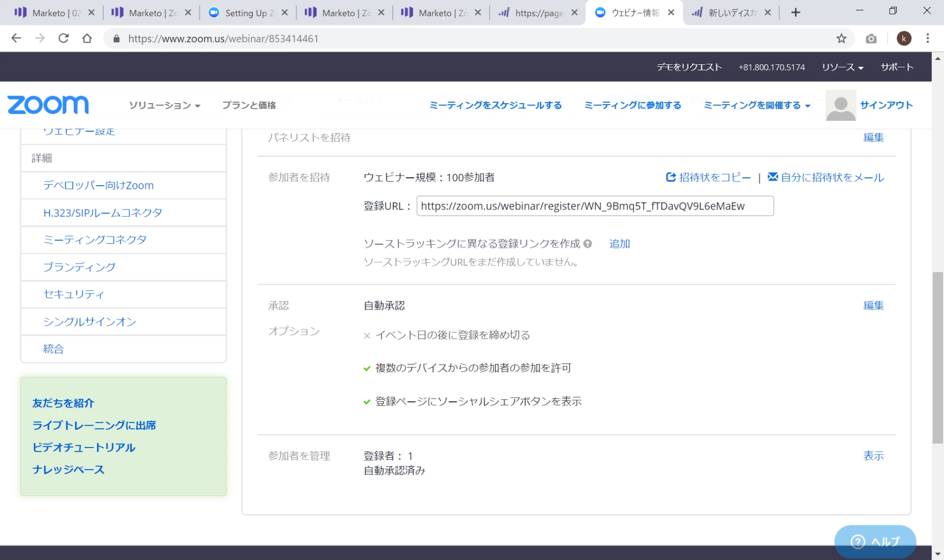944x560 pixels.
Task: Click 友だちを紹介 link
Action: click(63, 403)
